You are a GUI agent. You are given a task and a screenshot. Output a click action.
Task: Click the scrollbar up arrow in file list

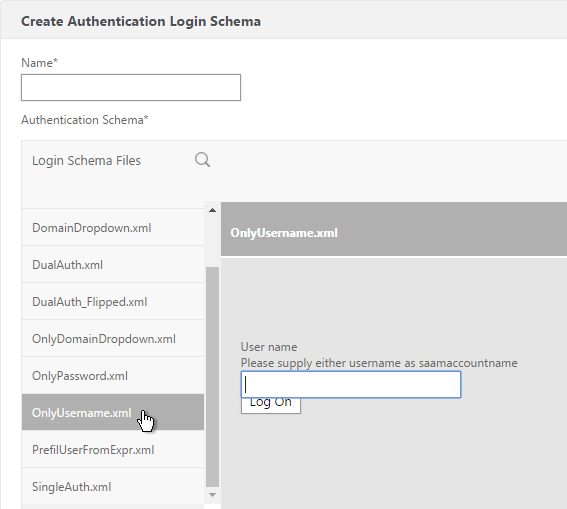(213, 210)
